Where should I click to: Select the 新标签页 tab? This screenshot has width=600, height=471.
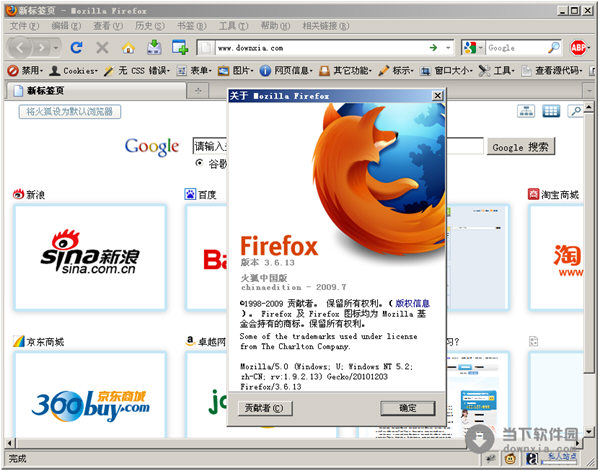[96, 90]
